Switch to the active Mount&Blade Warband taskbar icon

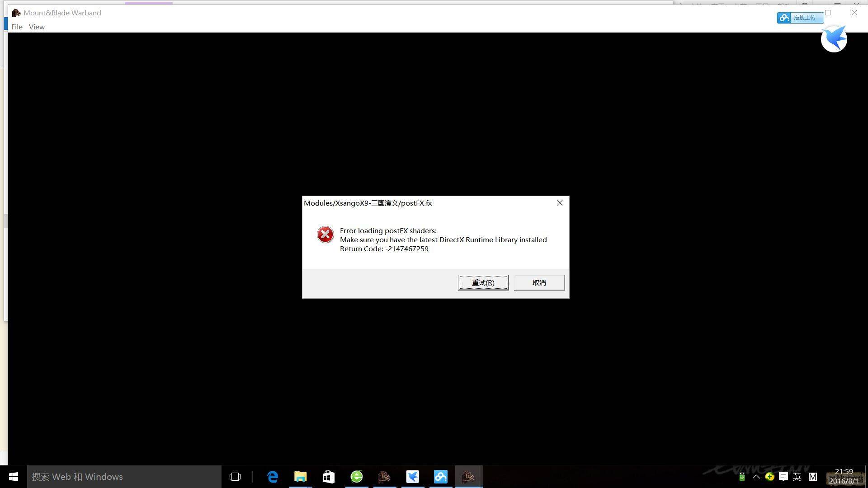(x=469, y=477)
